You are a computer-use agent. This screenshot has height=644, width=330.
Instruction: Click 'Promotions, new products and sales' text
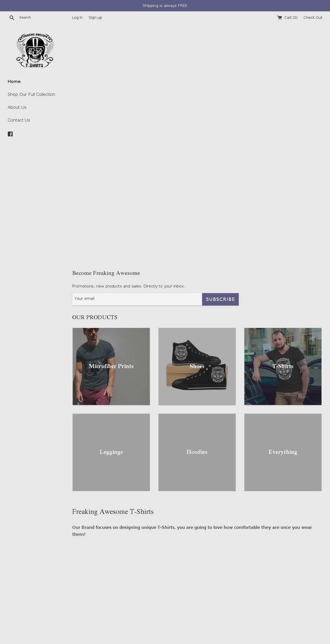click(128, 286)
